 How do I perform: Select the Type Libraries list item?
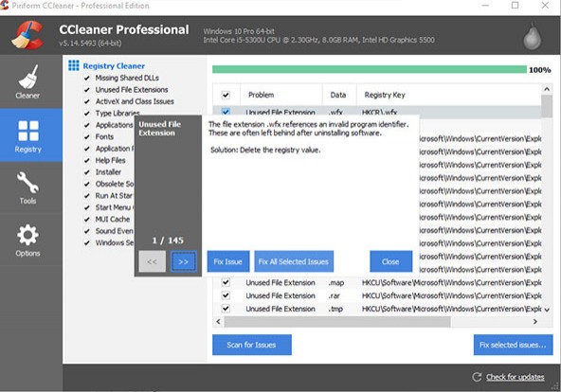pyautogui.click(x=118, y=114)
